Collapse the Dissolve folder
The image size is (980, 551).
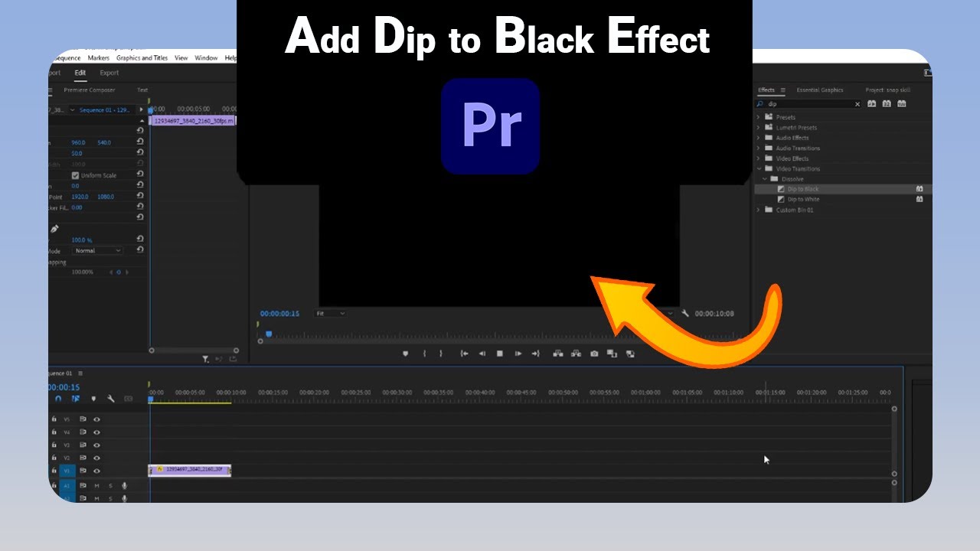[x=765, y=179]
